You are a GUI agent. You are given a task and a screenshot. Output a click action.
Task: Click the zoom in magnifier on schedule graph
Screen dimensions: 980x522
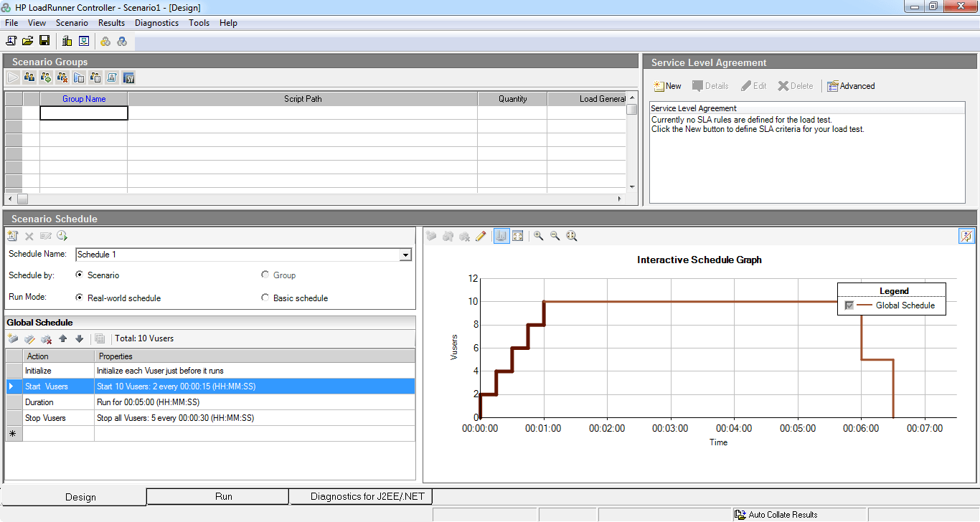tap(538, 236)
